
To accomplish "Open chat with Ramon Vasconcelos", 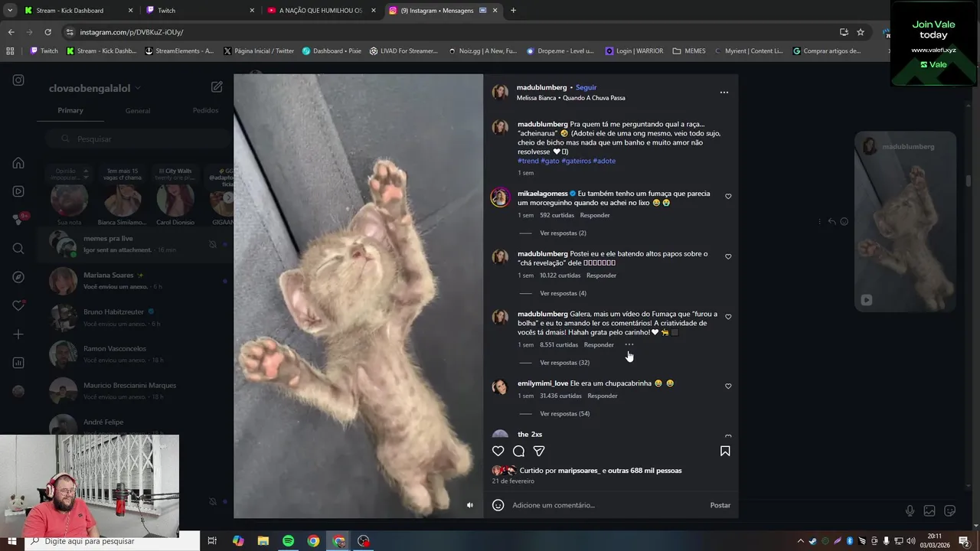I will 134,354.
